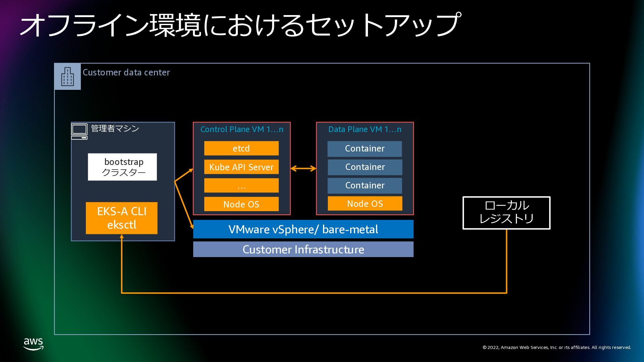Click the double-headed arrow between the VMs

pos(303,168)
